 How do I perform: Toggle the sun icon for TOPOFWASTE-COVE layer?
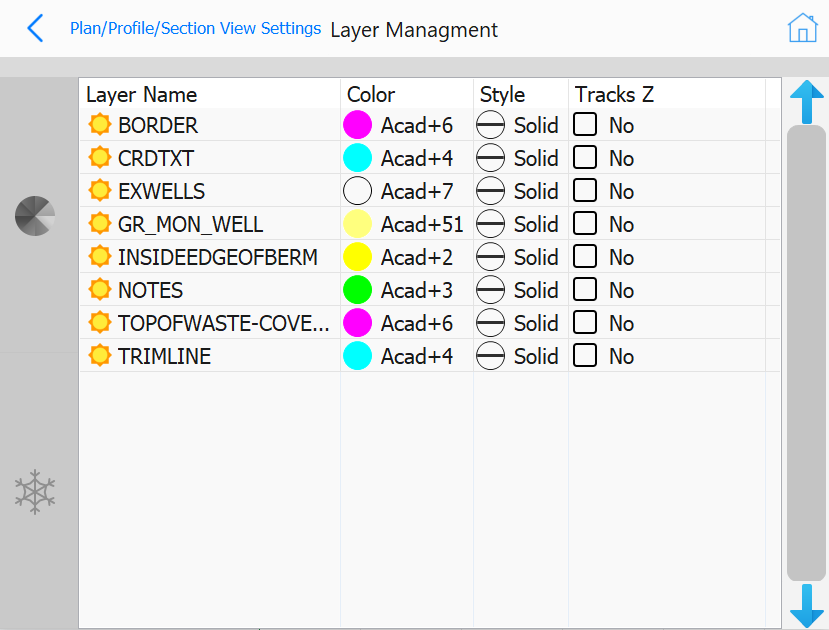(x=99, y=323)
